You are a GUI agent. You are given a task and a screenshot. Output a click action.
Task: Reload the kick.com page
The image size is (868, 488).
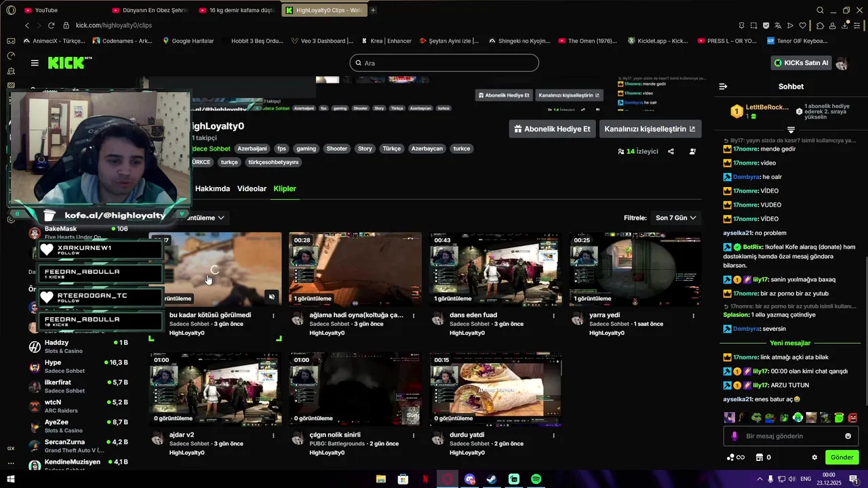coord(51,25)
